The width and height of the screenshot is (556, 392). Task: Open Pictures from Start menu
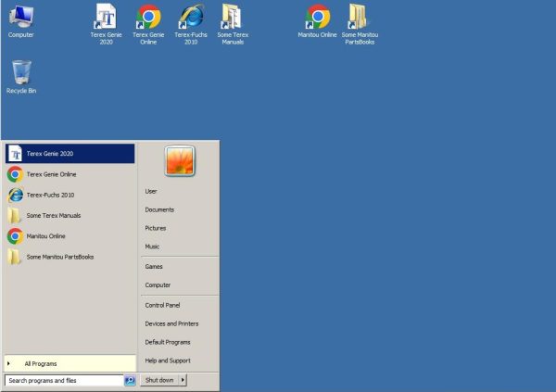coord(156,228)
